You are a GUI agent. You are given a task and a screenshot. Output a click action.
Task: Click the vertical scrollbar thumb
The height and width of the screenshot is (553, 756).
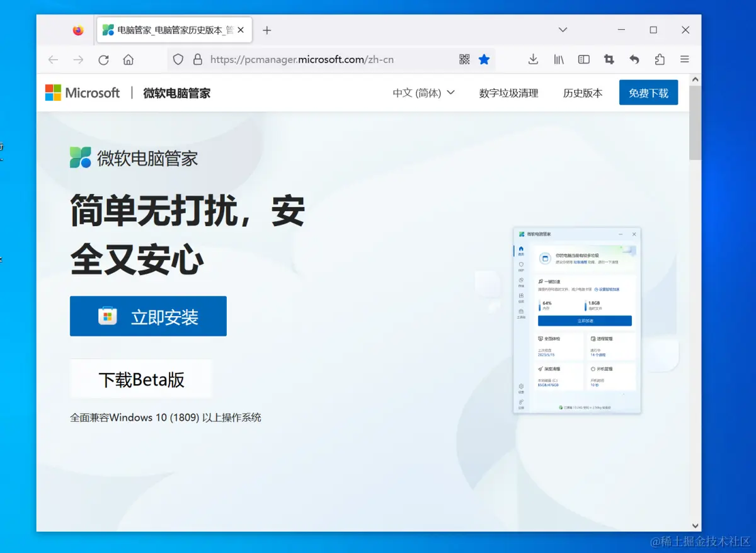(x=696, y=123)
